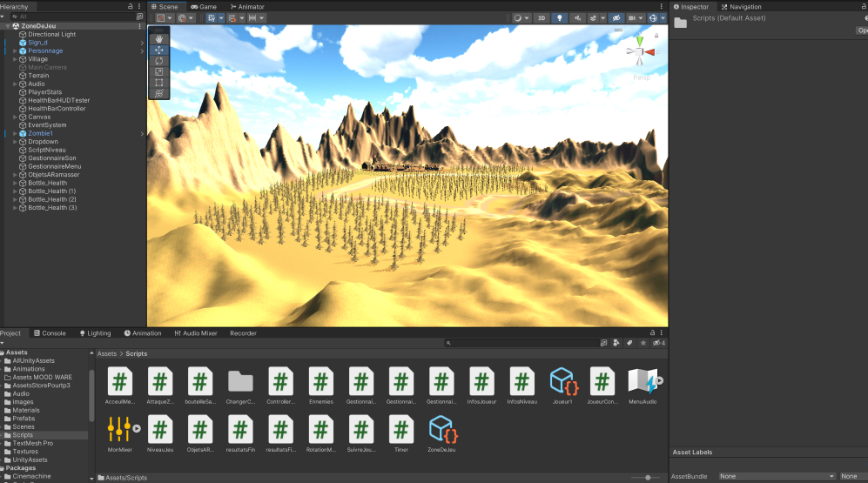The width and height of the screenshot is (868, 483).
Task: Select the Rotate tool
Action: coord(159,61)
